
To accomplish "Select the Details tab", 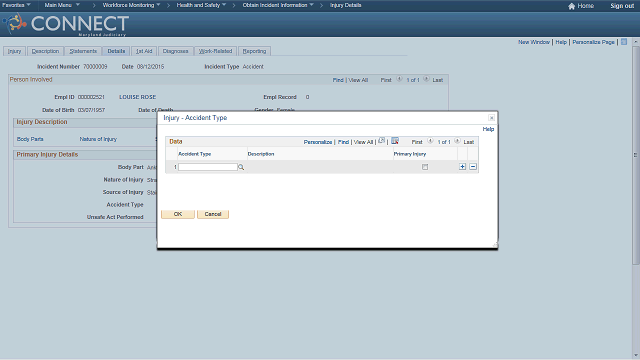I will coord(116,51).
